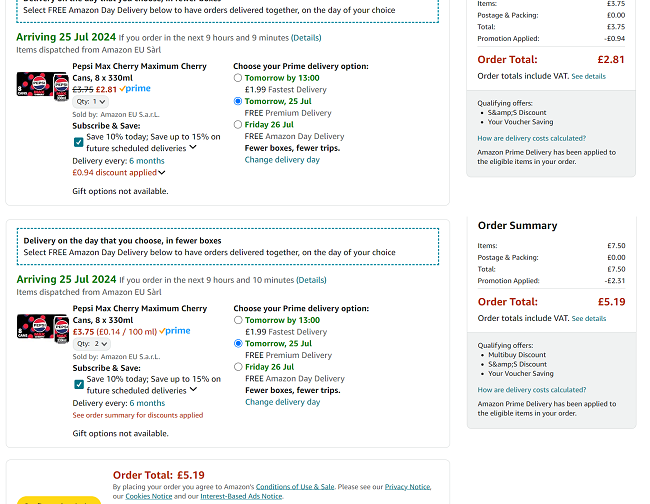Click 'See details' under the £5.19 Order Total

coord(588,318)
